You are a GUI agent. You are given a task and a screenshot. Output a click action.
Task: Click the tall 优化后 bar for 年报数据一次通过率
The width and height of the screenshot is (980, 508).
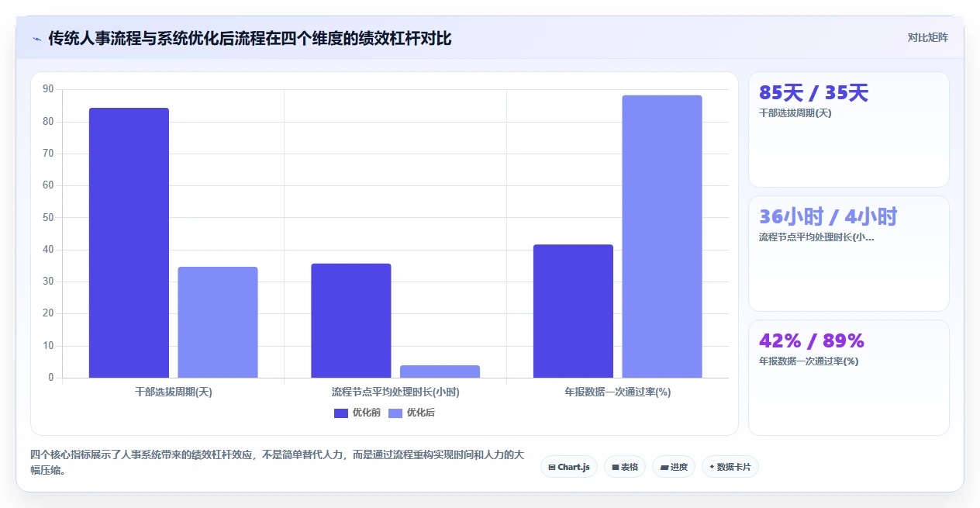point(662,237)
